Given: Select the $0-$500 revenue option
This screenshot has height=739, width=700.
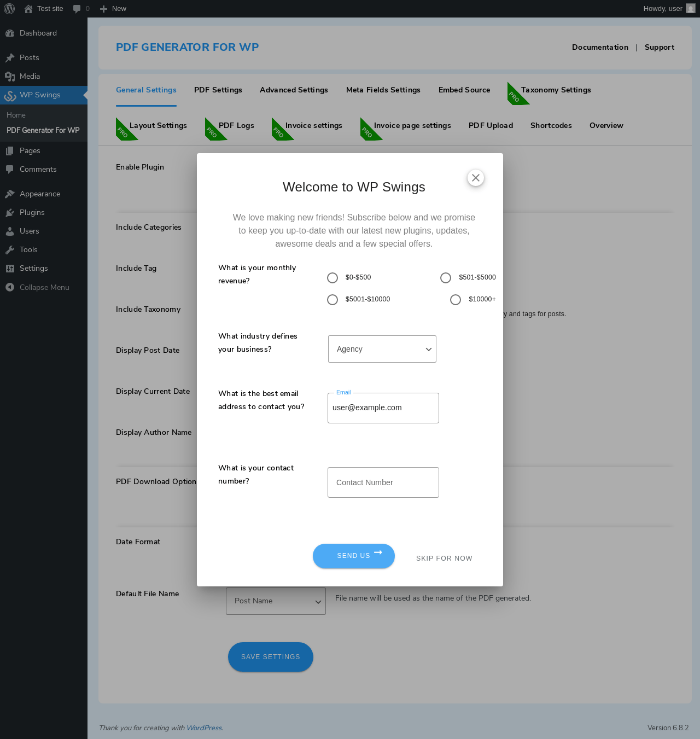Looking at the screenshot, I should (x=332, y=278).
